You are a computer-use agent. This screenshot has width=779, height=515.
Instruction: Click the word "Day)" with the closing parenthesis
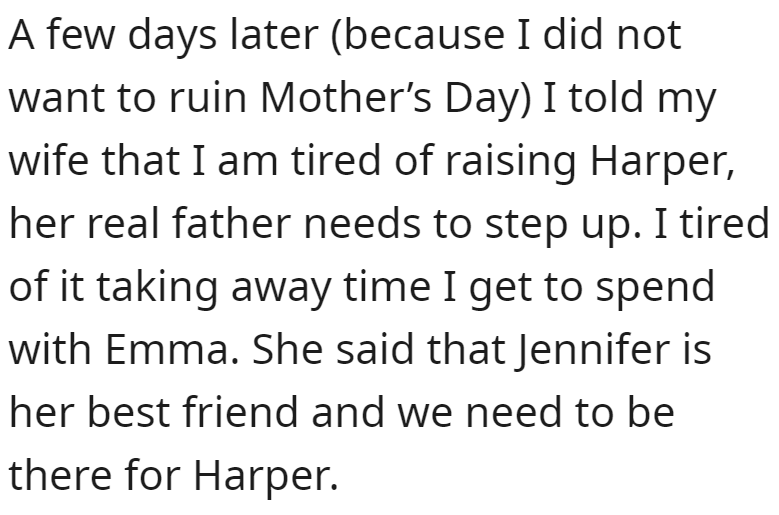[x=487, y=97]
